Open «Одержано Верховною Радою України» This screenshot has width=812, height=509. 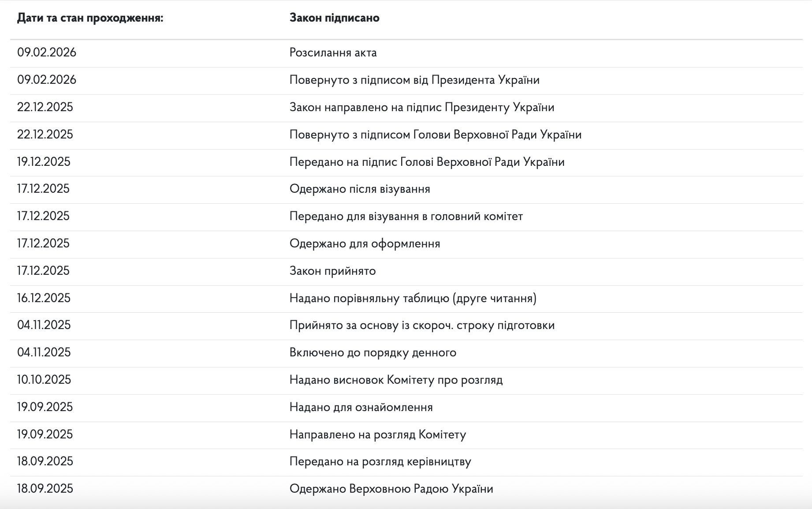pyautogui.click(x=392, y=488)
